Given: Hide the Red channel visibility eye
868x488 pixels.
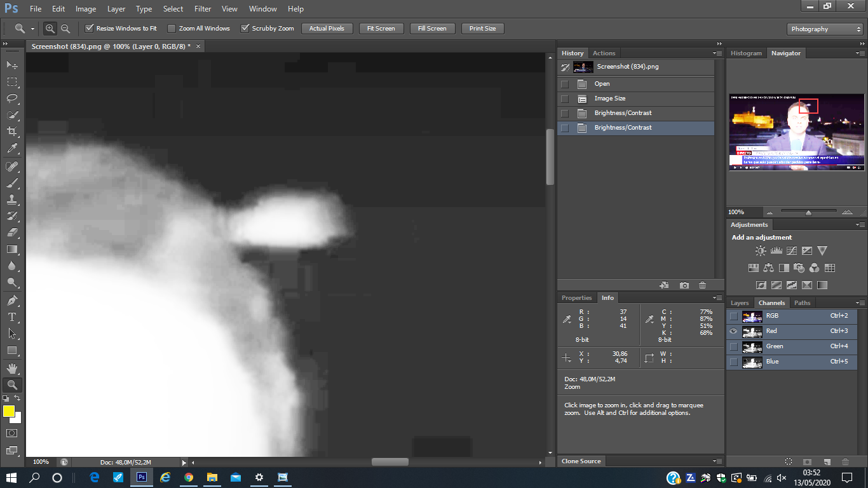Looking at the screenshot, I should click(x=733, y=331).
